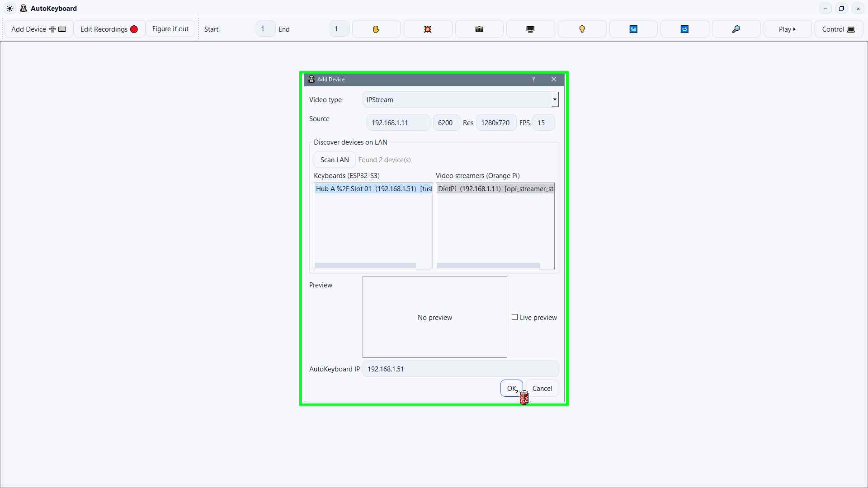Click the red crosshair toolbar icon
This screenshot has width=868, height=488.
pyautogui.click(x=427, y=28)
